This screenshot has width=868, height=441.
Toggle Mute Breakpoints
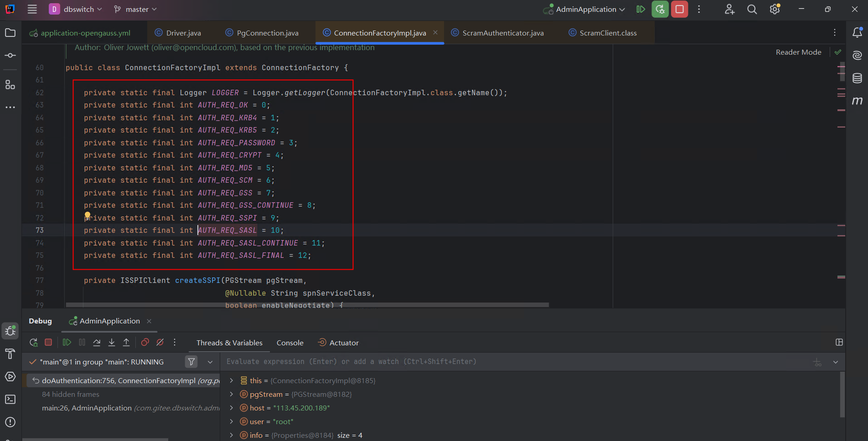click(160, 343)
